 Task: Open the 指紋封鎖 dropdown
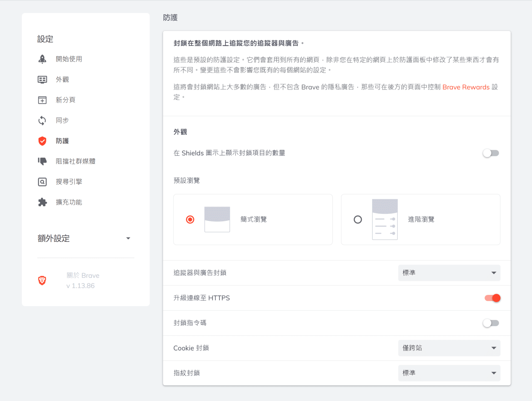click(x=449, y=373)
